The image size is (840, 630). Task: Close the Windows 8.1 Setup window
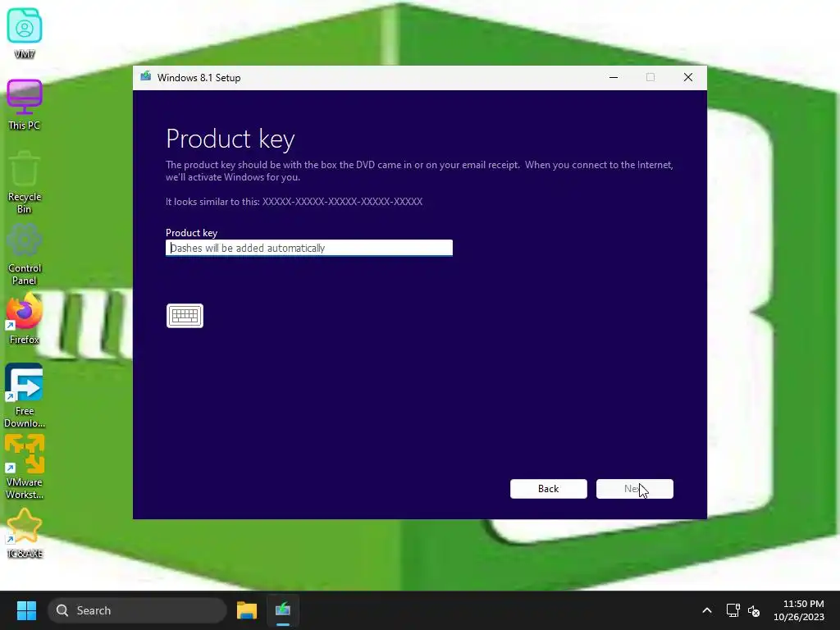coord(688,77)
